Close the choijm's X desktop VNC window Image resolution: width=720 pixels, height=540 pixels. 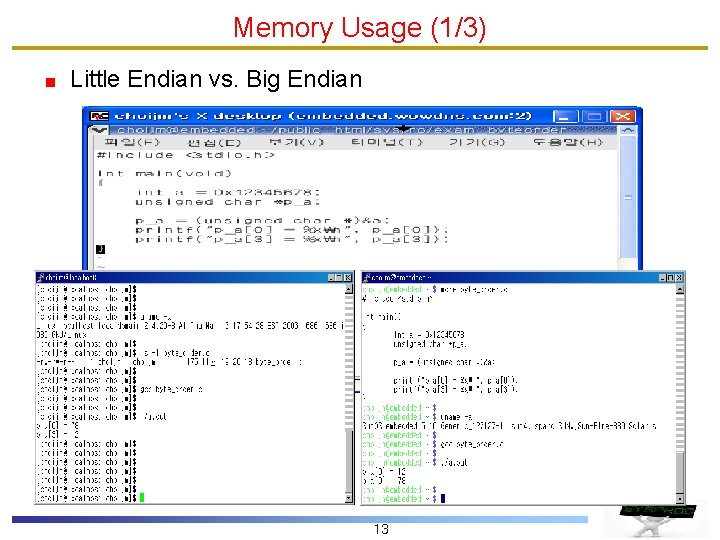623,116
